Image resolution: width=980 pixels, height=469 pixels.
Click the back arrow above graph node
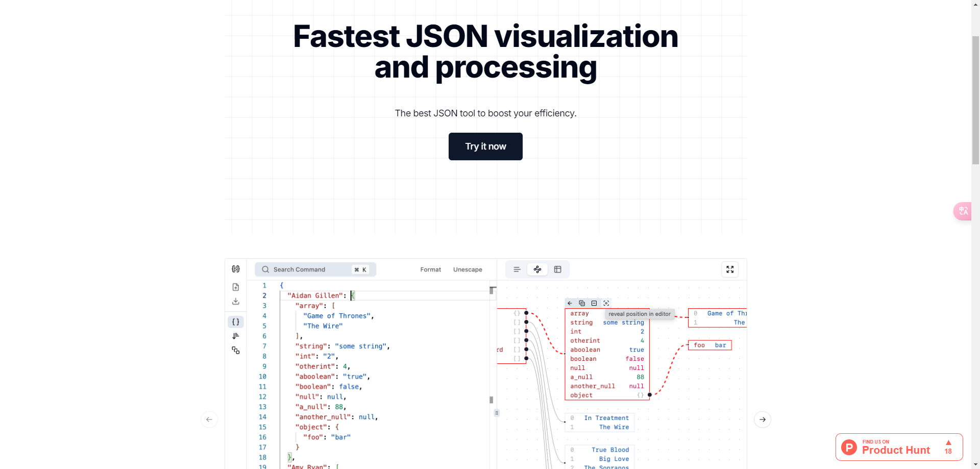[x=570, y=303]
